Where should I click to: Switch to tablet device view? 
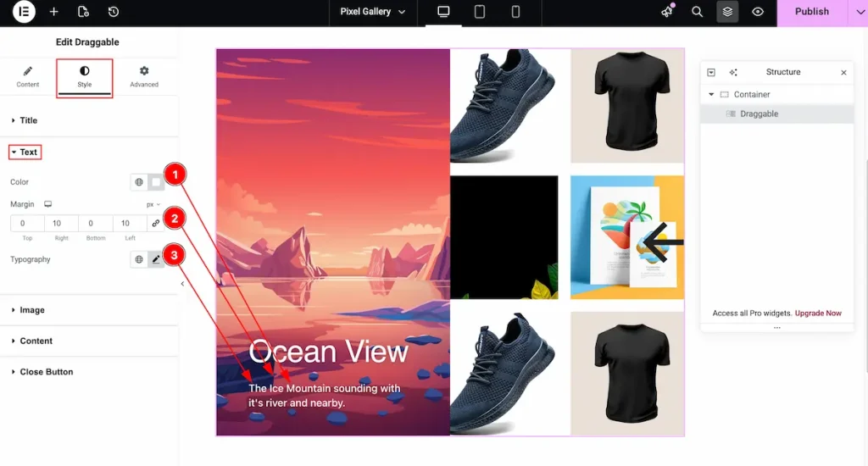coord(480,12)
